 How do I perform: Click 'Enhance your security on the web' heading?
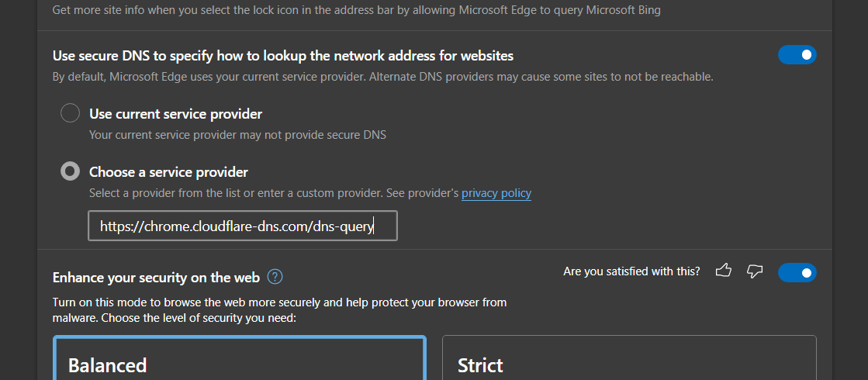(155, 277)
